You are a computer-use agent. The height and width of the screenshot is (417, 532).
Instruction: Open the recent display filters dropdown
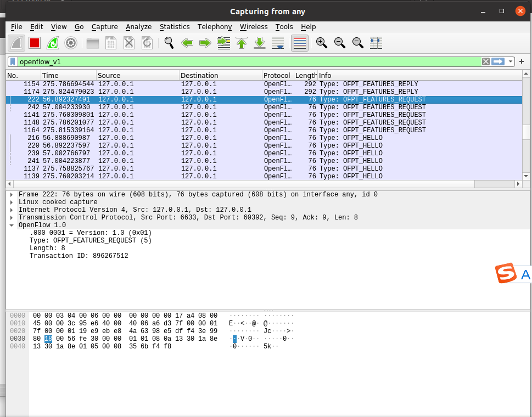click(x=511, y=61)
